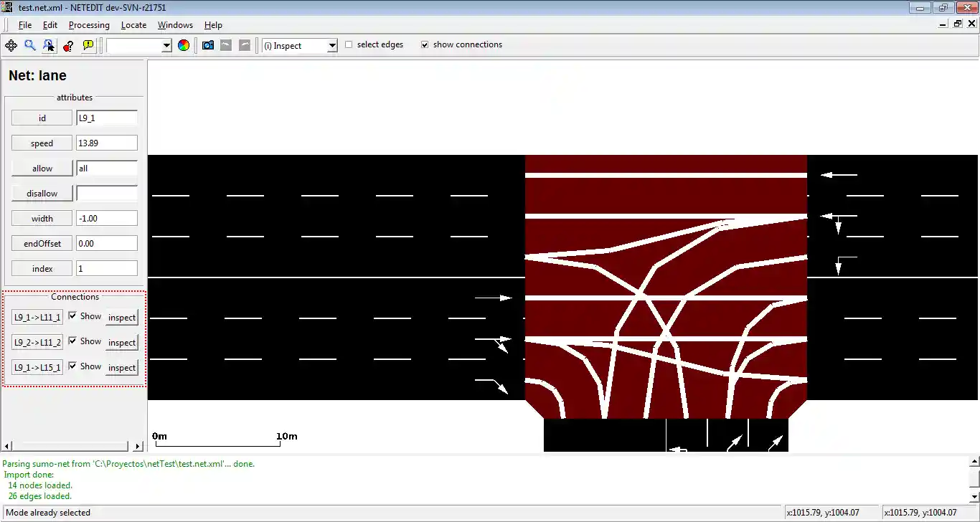Screen dimensions: 980x522
Task: Click the empty disallow field
Action: 107,194
